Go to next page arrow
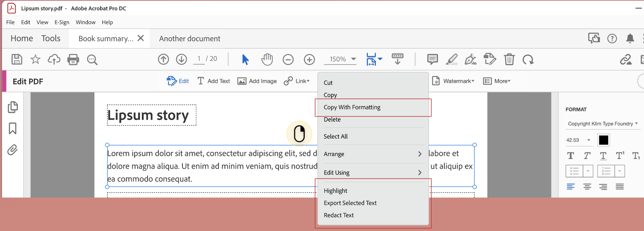Viewport: 644px width, 231px height. coord(182,59)
